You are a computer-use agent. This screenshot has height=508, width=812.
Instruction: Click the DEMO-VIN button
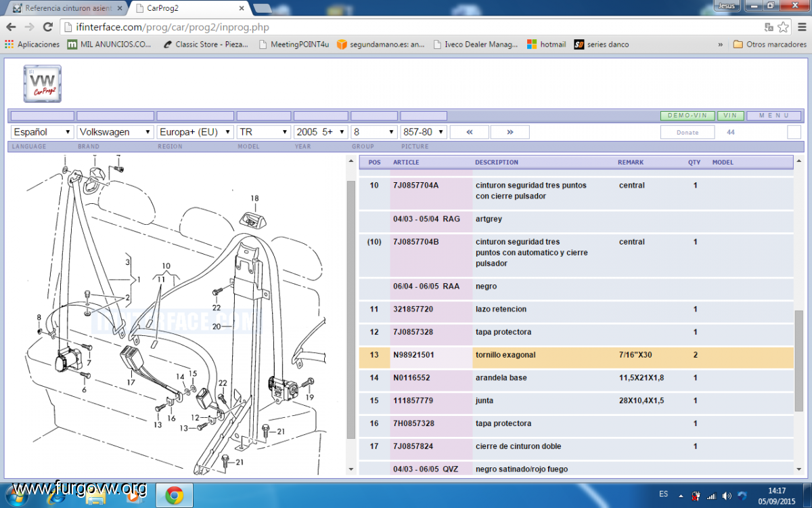coord(687,116)
